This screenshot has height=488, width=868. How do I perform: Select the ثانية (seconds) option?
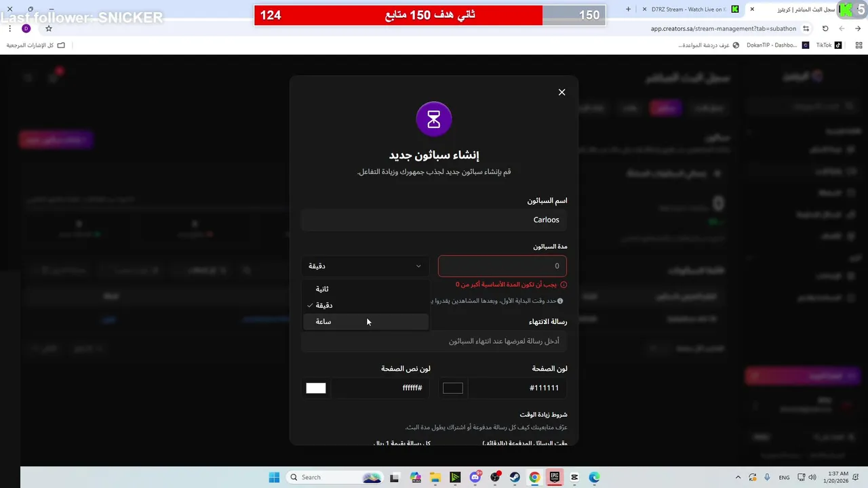[x=366, y=289]
